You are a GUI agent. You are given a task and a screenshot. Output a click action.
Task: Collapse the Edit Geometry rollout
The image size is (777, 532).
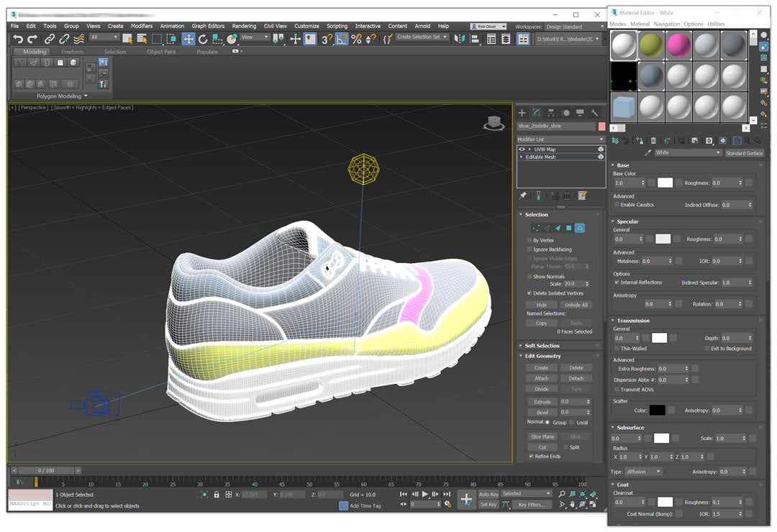(x=542, y=356)
